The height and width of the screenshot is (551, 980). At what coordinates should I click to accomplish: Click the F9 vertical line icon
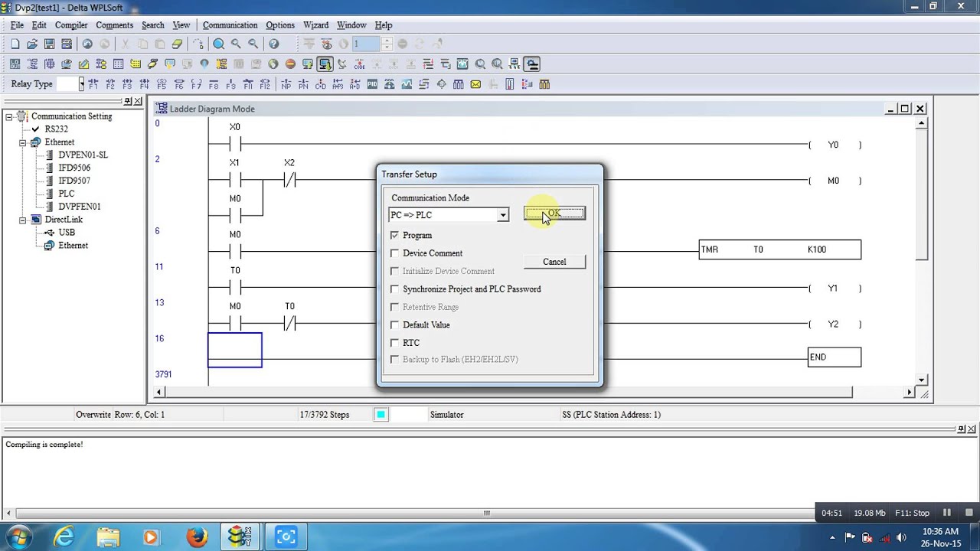(x=230, y=84)
